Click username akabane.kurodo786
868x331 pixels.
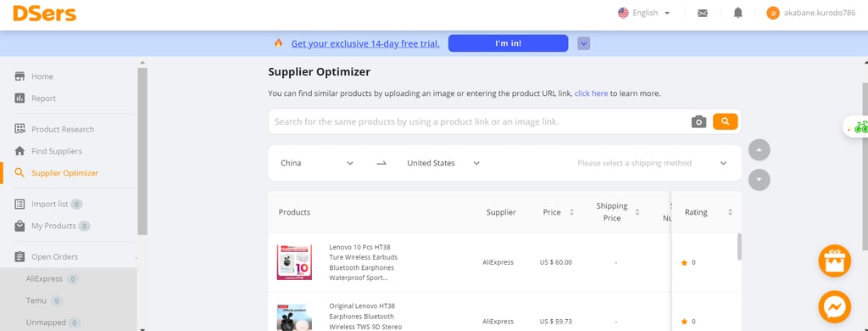click(820, 14)
